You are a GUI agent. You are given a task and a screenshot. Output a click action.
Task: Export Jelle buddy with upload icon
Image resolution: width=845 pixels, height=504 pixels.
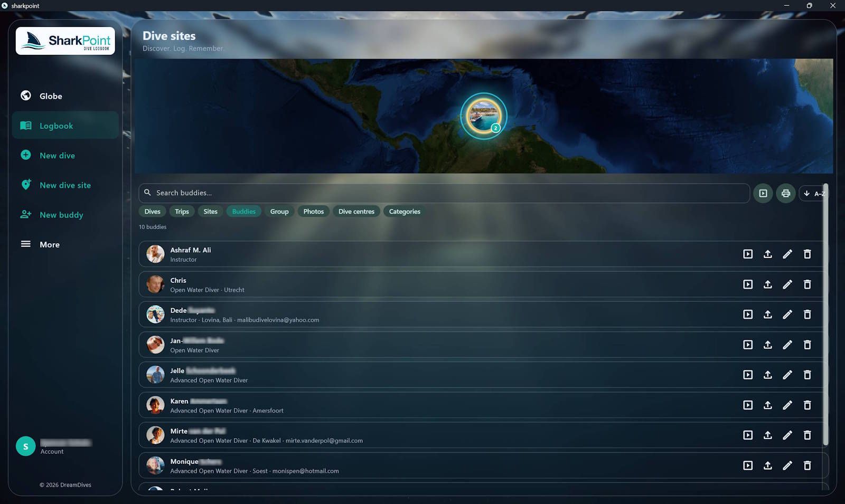[x=767, y=375]
